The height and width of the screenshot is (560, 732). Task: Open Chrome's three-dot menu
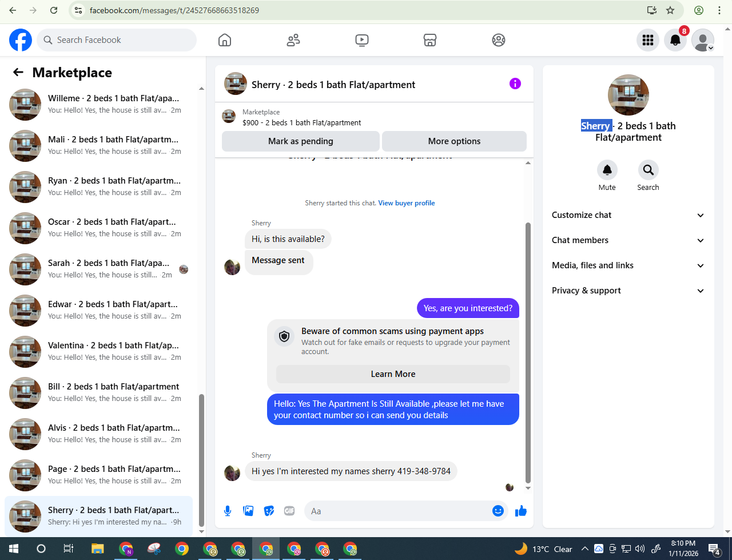click(719, 10)
